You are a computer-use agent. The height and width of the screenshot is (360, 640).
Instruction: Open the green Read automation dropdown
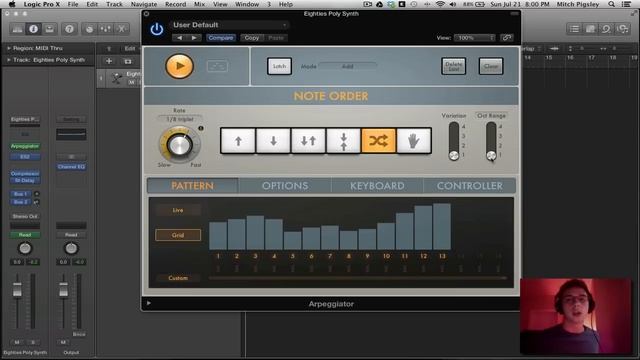point(25,235)
